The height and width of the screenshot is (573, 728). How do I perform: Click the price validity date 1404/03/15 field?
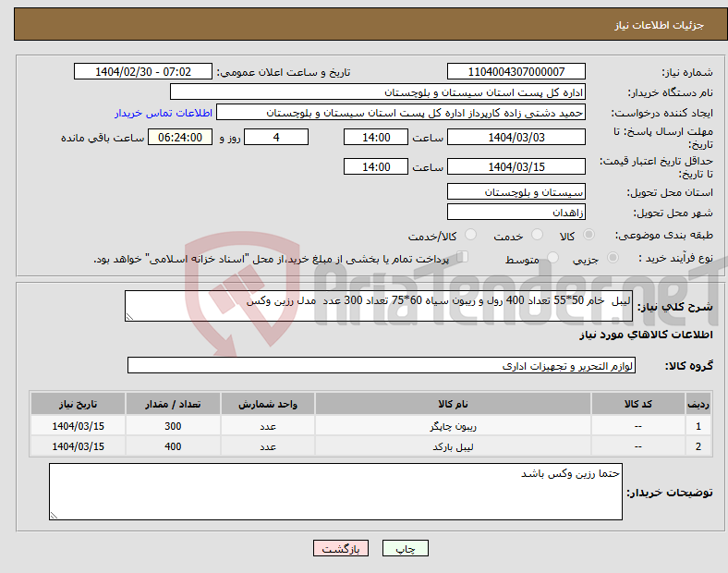[516, 166]
